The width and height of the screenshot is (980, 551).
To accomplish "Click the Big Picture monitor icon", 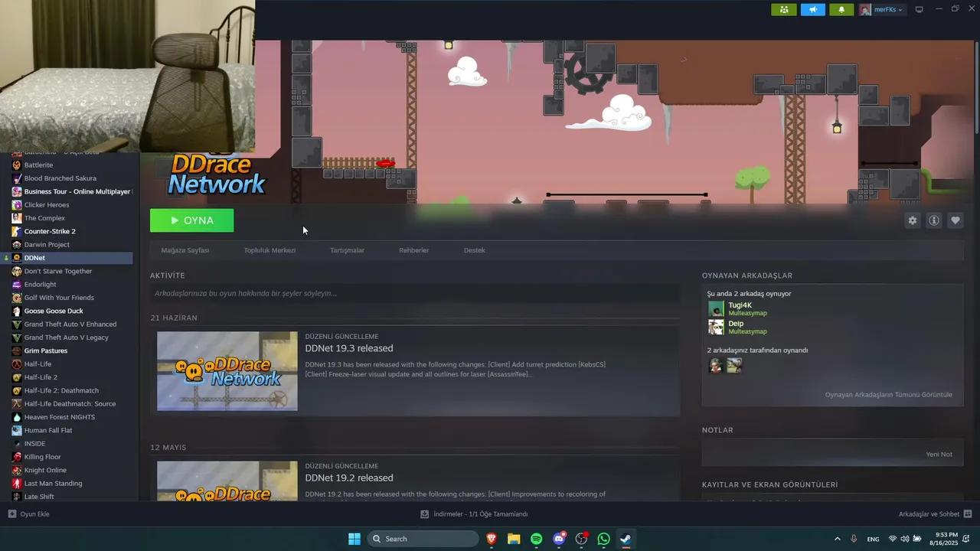I will [920, 9].
